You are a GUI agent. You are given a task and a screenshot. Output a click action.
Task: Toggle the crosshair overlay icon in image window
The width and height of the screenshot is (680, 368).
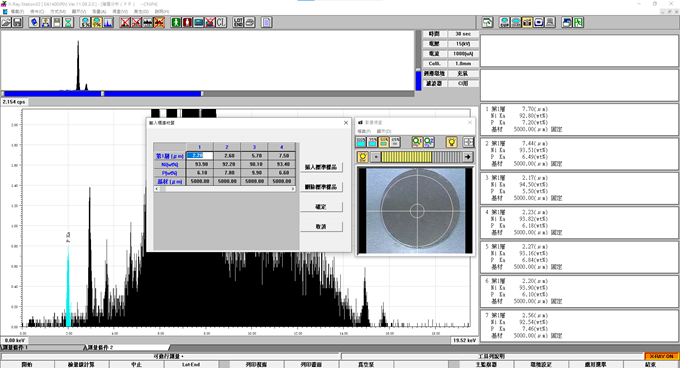468,142
